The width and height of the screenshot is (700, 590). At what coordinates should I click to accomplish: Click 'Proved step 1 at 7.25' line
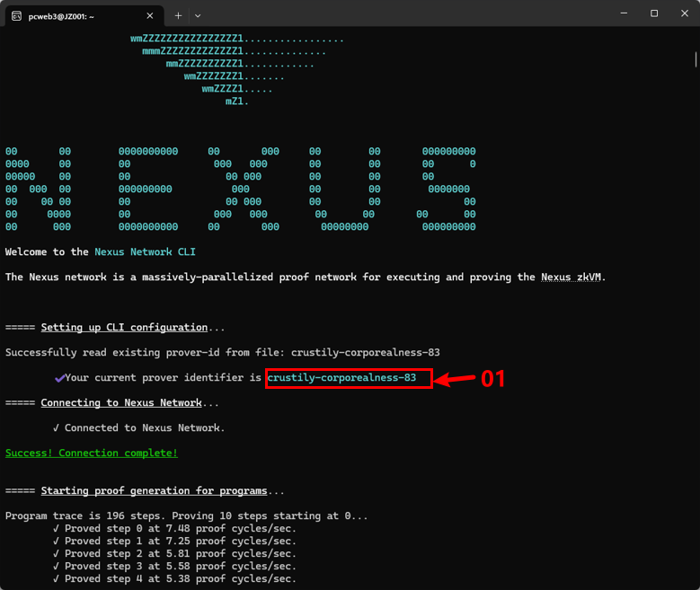point(174,541)
